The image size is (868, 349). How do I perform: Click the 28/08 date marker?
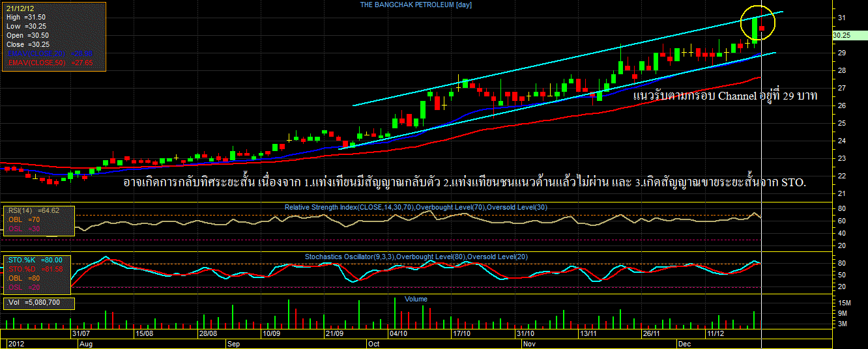pos(208,333)
